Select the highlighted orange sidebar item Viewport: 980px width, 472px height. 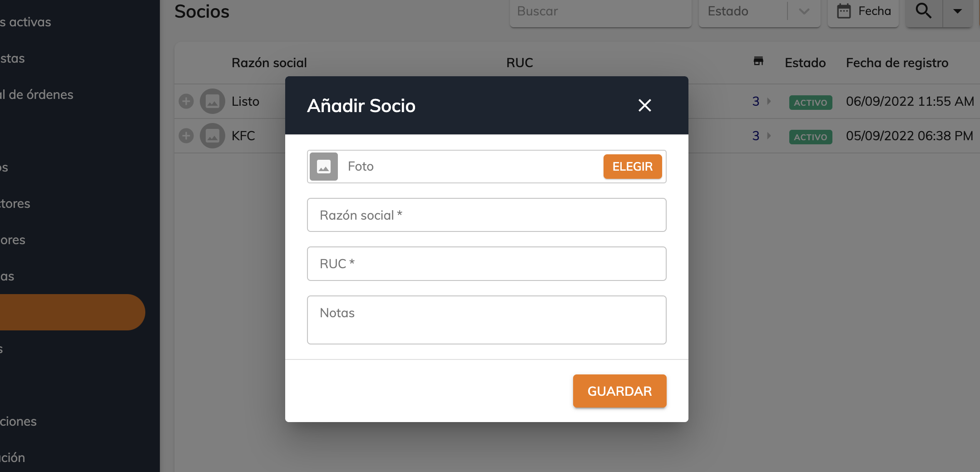(72, 312)
